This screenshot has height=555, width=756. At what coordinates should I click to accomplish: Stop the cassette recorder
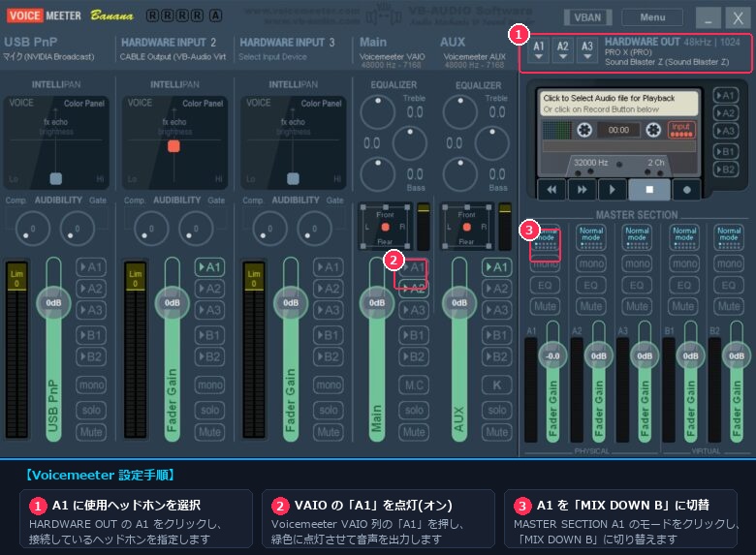tap(649, 190)
